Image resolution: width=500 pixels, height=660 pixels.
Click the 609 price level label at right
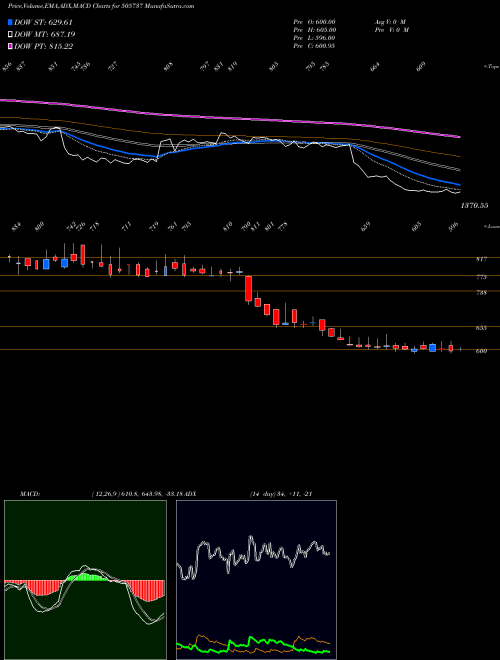[481, 351]
